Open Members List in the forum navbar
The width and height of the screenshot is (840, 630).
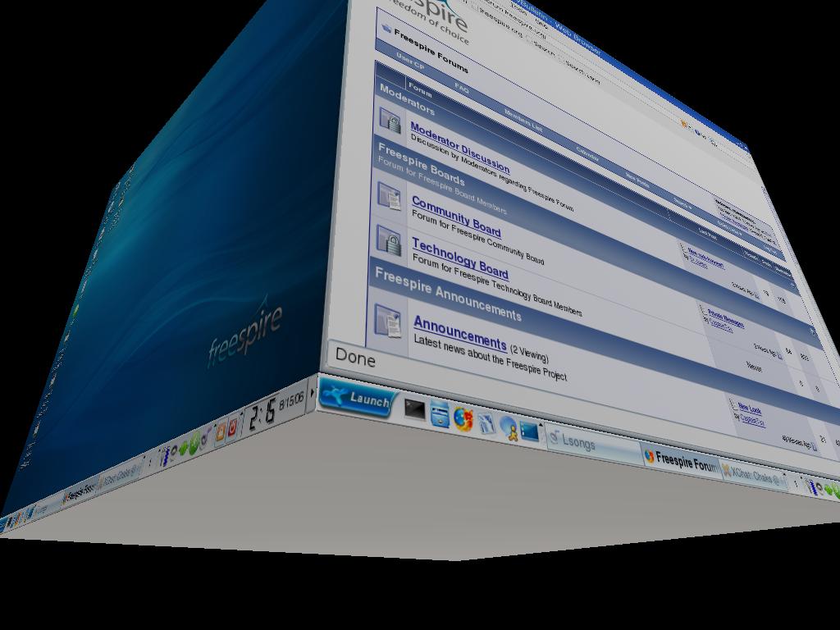[523, 121]
